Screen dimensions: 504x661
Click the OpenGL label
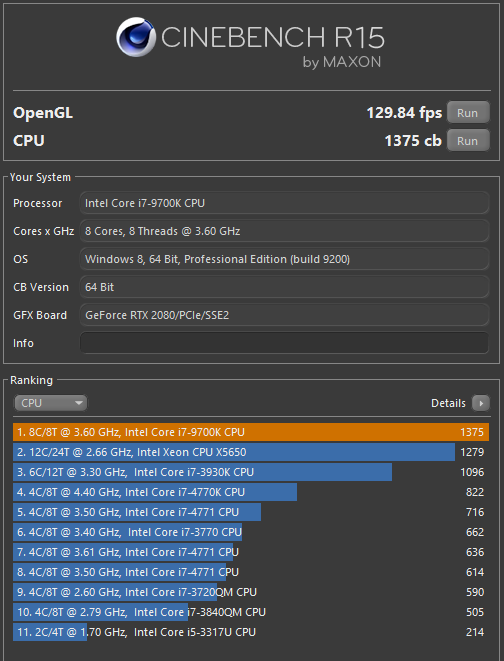click(43, 113)
